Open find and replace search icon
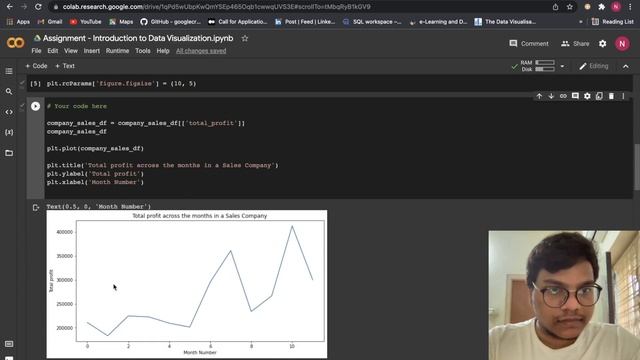The width and height of the screenshot is (640, 360). pyautogui.click(x=9, y=91)
